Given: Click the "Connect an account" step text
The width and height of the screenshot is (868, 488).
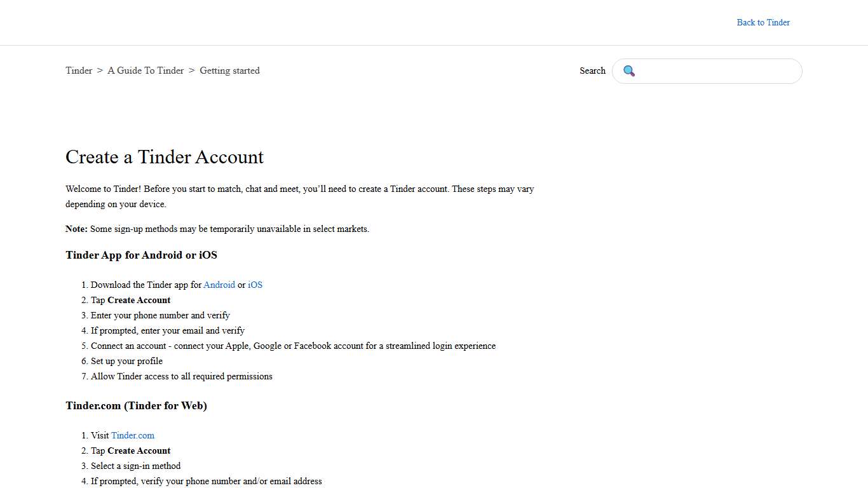Looking at the screenshot, I should tap(293, 346).
